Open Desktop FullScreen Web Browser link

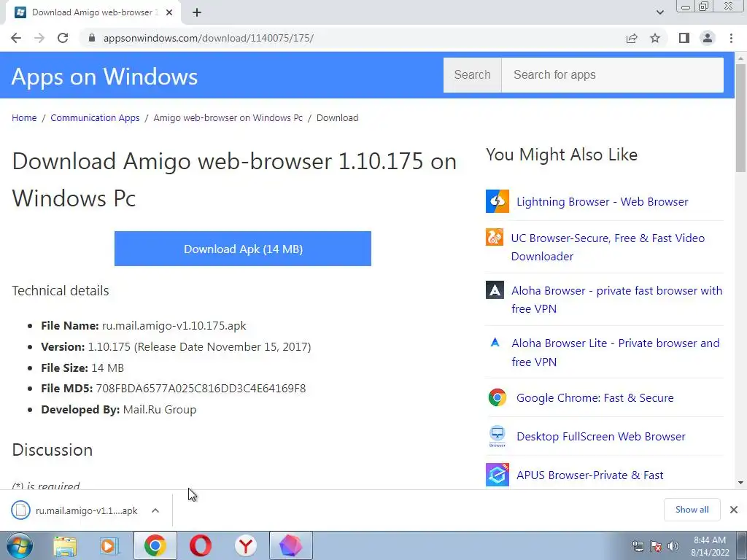[x=601, y=436]
